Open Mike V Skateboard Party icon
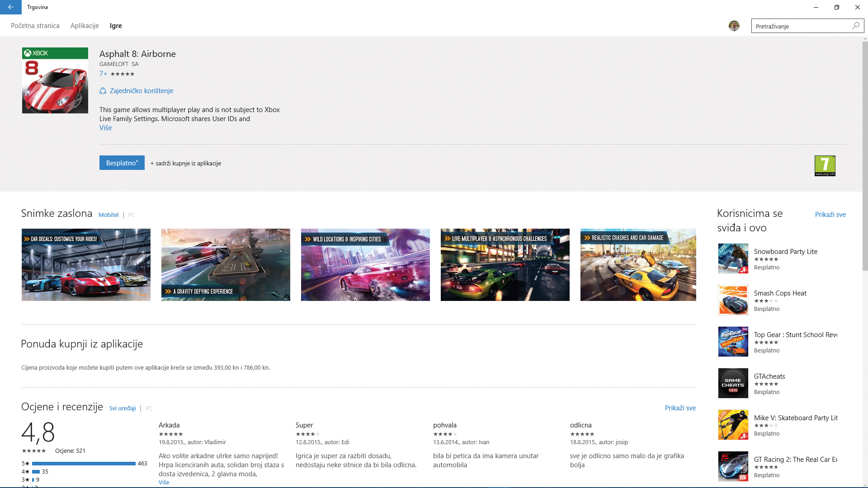The width and height of the screenshot is (868, 488). click(x=733, y=425)
